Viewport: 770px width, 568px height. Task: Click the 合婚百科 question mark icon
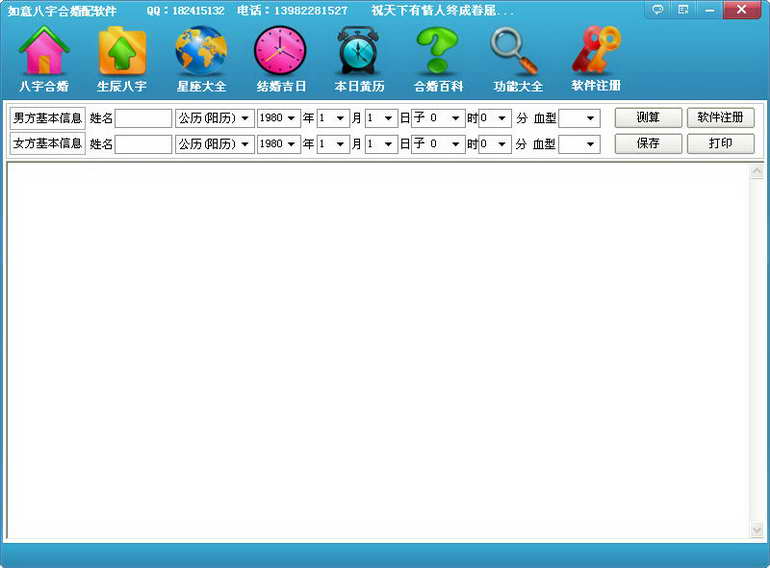(438, 52)
